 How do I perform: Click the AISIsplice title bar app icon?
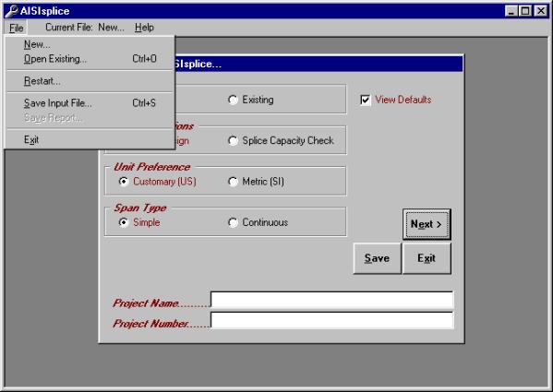(x=12, y=11)
